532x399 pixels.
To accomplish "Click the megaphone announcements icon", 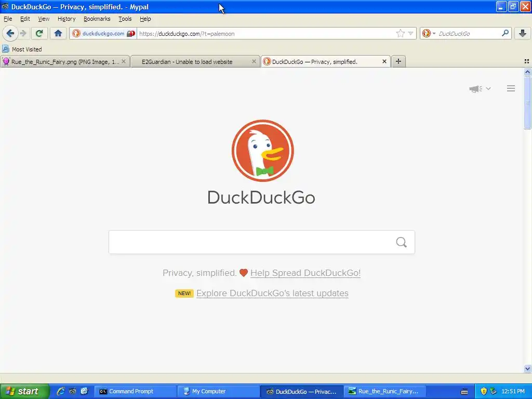I will tap(476, 89).
